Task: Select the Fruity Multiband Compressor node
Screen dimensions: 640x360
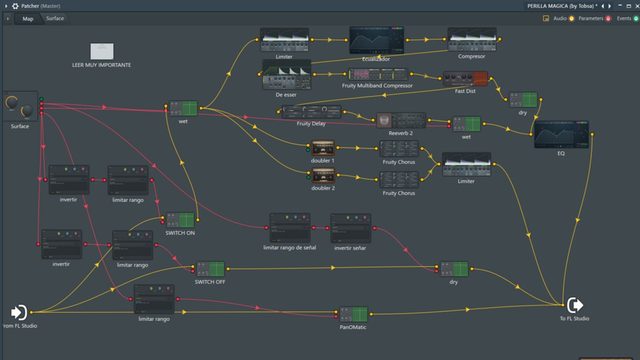Action: click(378, 75)
